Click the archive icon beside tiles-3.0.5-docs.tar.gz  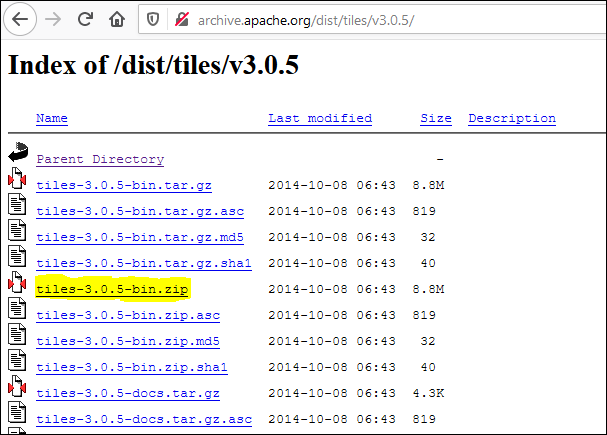[17, 386]
